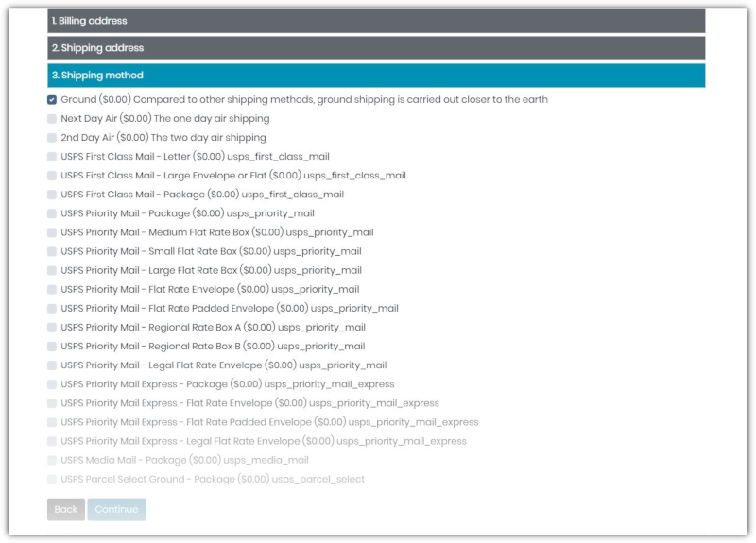The width and height of the screenshot is (756, 543).
Task: Select Next Day Air shipping checkbox
Action: [x=52, y=119]
